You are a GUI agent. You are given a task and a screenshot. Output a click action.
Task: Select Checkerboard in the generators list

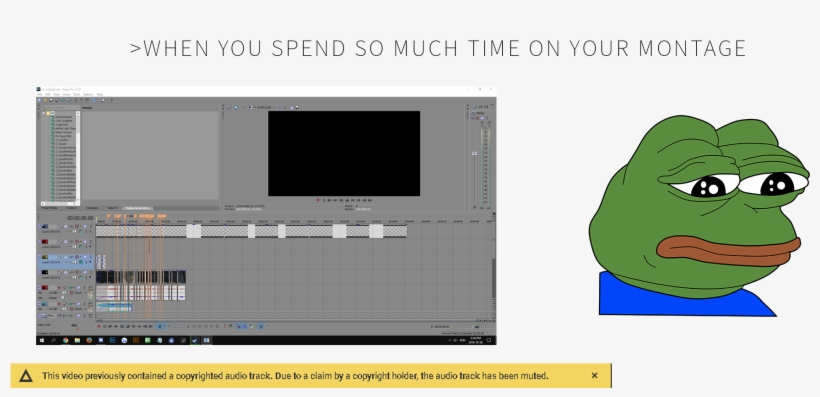[x=64, y=117]
